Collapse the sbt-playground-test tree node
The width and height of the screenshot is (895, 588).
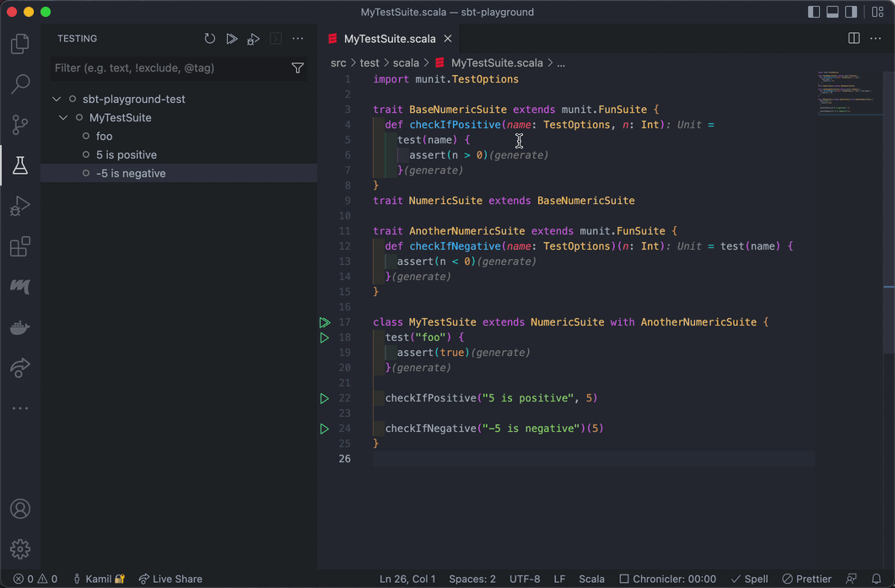(x=57, y=99)
